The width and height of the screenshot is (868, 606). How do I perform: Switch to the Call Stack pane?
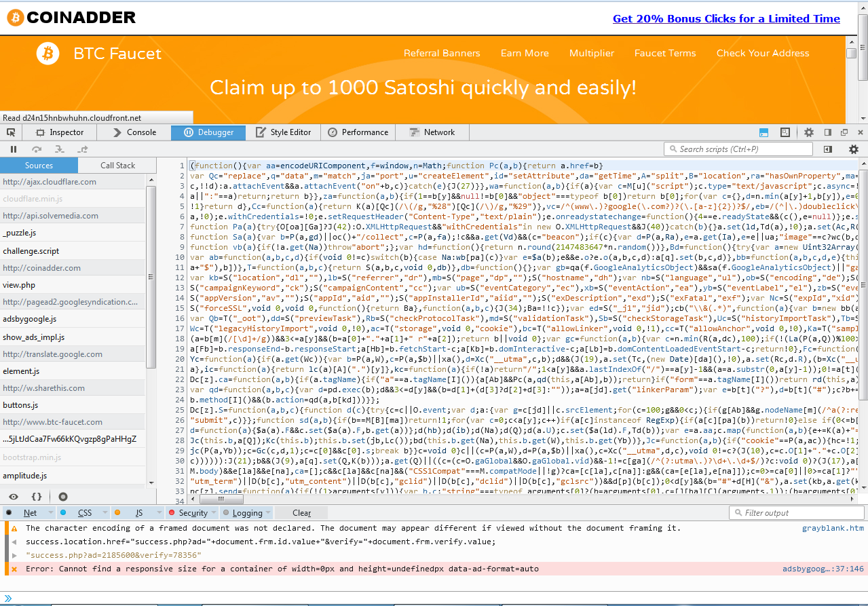pyautogui.click(x=118, y=166)
